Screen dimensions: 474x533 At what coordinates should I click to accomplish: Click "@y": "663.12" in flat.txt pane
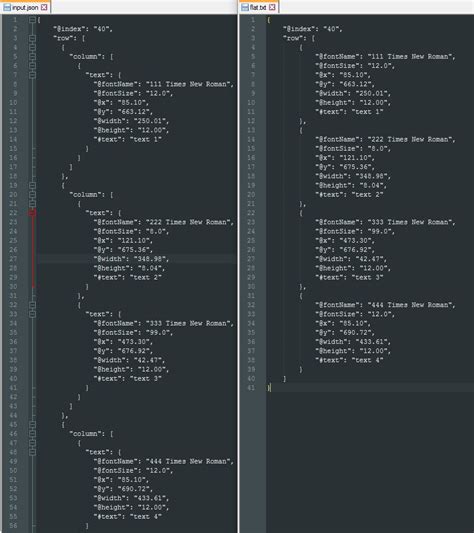coord(345,84)
